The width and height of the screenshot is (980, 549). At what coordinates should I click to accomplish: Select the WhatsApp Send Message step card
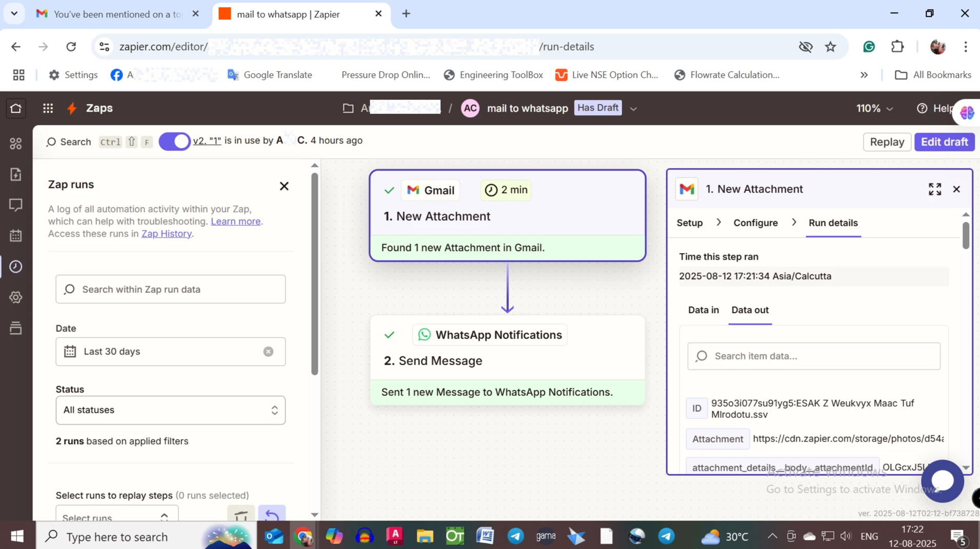point(507,360)
